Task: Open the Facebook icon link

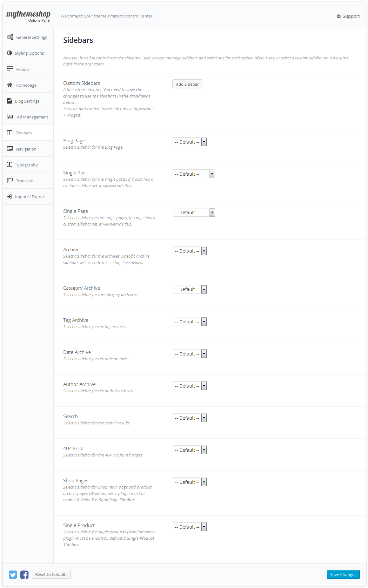Action: pos(24,574)
